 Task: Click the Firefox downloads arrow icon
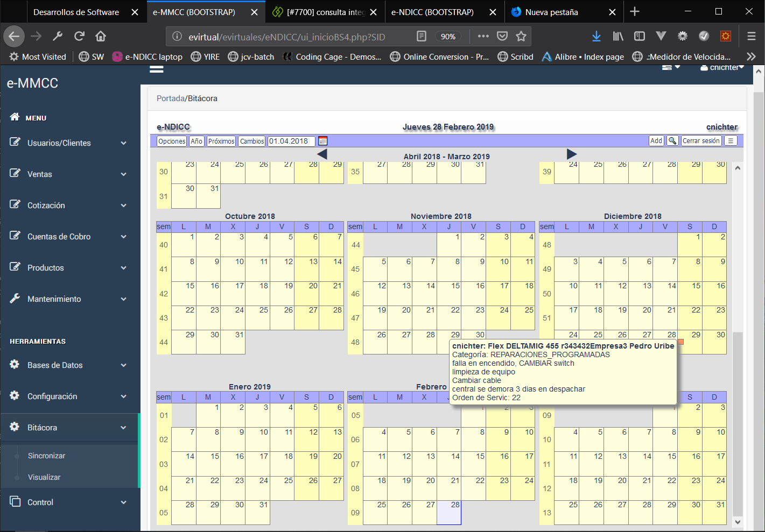[x=596, y=36]
